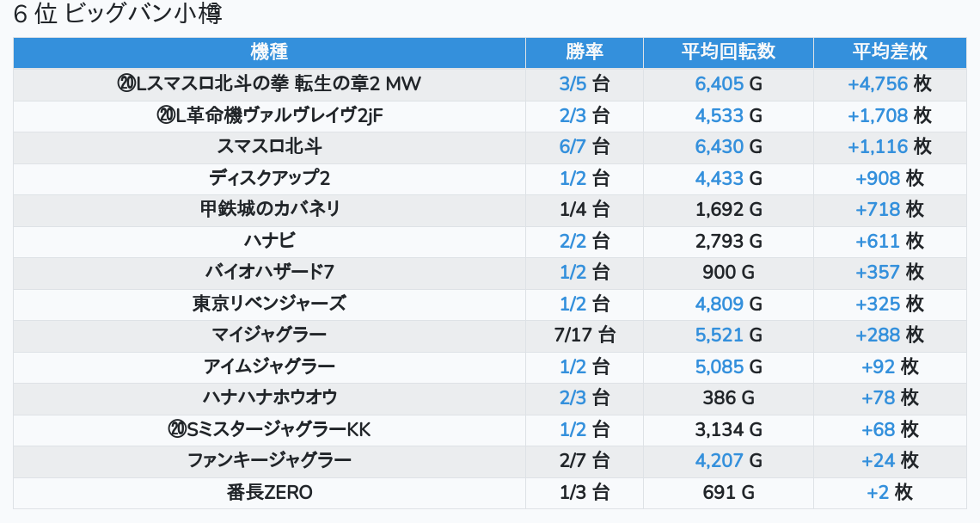Open the スマスロ北斗 machine name

(269, 146)
